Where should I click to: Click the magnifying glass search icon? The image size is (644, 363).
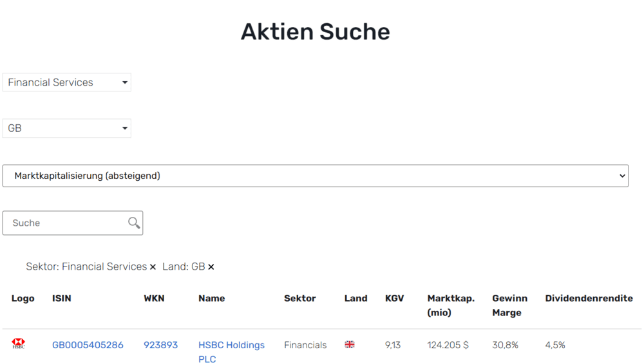coord(133,223)
